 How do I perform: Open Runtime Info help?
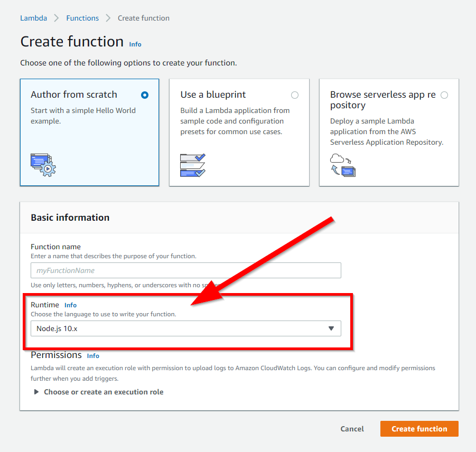tap(70, 305)
